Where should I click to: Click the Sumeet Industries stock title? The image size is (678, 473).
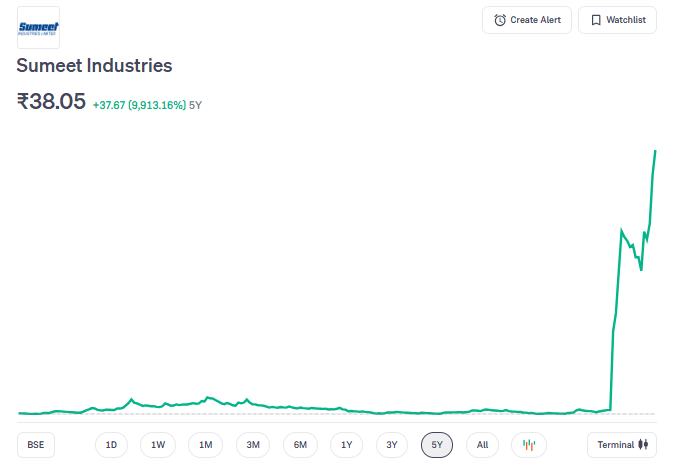point(94,66)
